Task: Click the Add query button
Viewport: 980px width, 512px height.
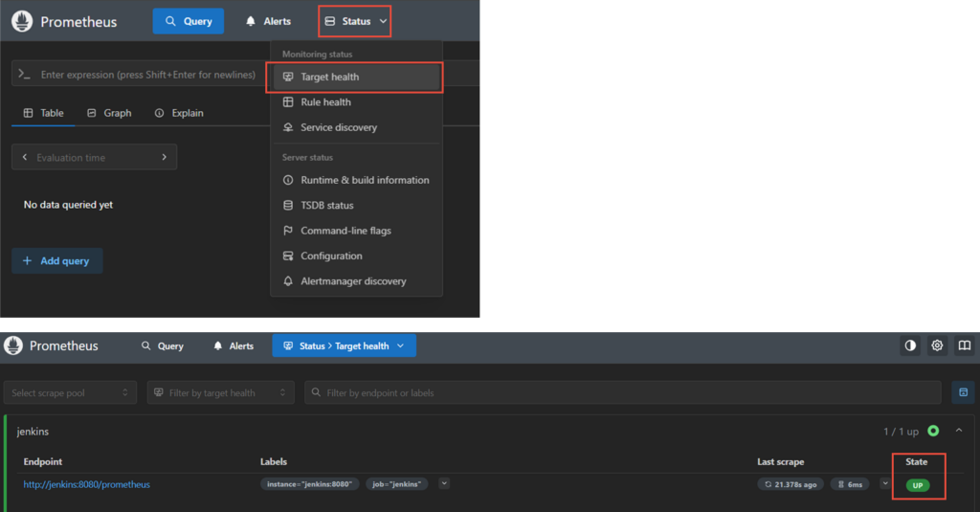Action: (56, 261)
